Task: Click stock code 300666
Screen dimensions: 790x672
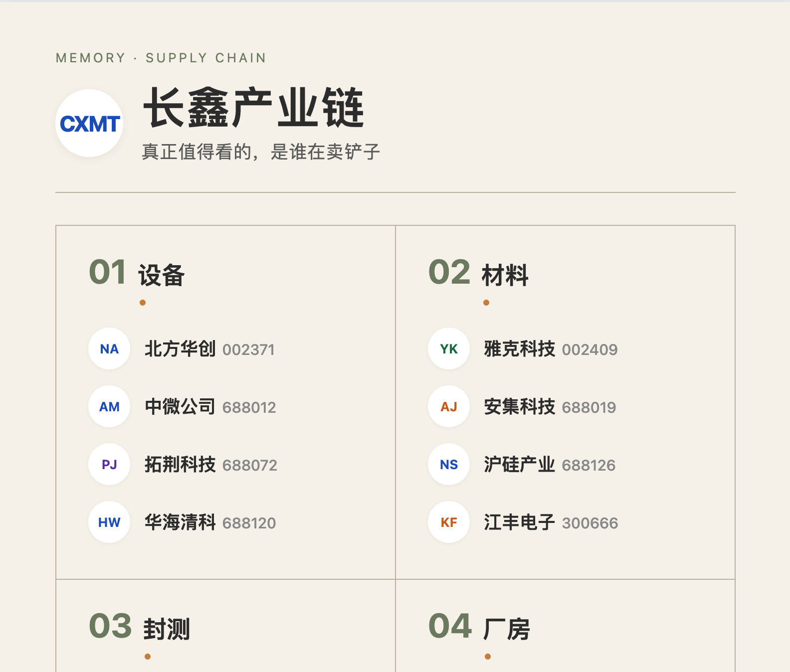Action: click(590, 523)
